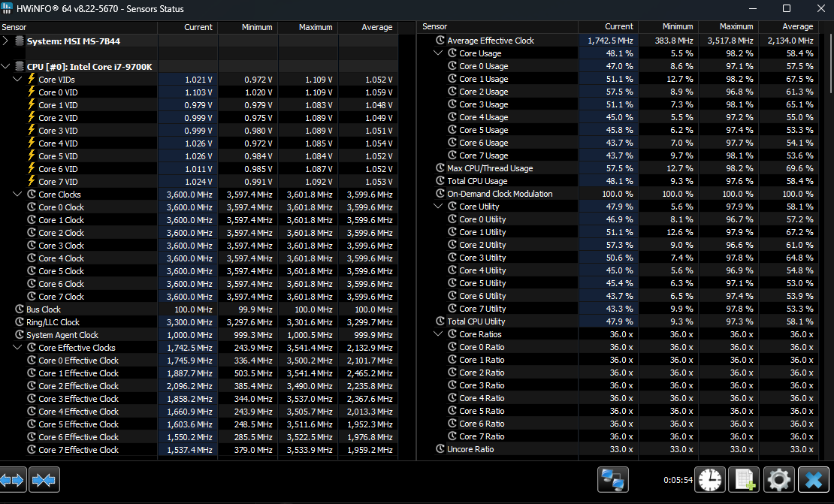Click the chip icon beside CPU Intel Core i7-9700K
The height and width of the screenshot is (504, 834).
19,66
